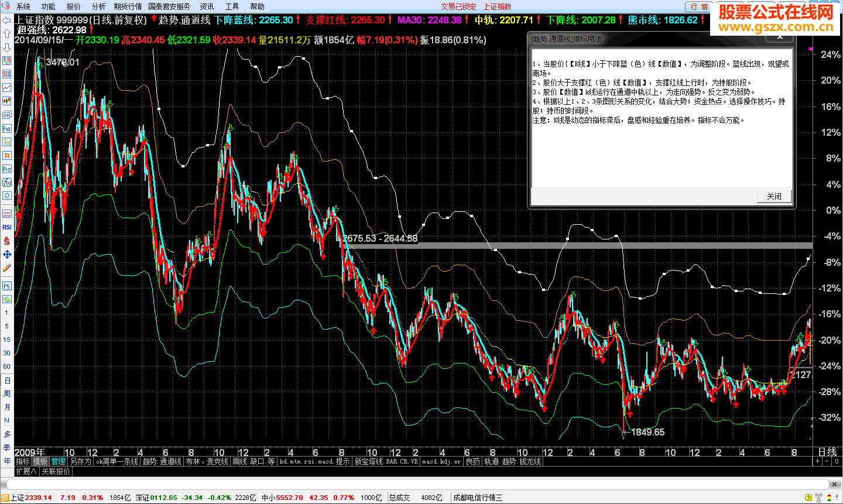Click the down arrow sidebar icon

pos(7,47)
